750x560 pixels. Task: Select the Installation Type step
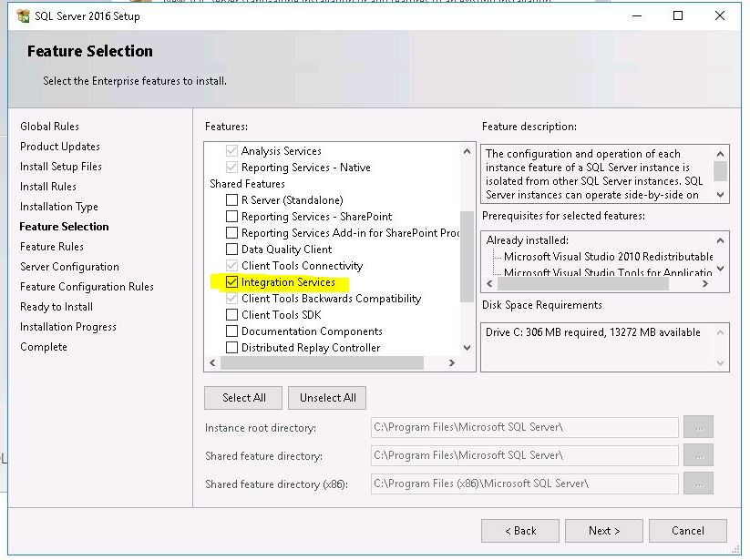tap(59, 207)
